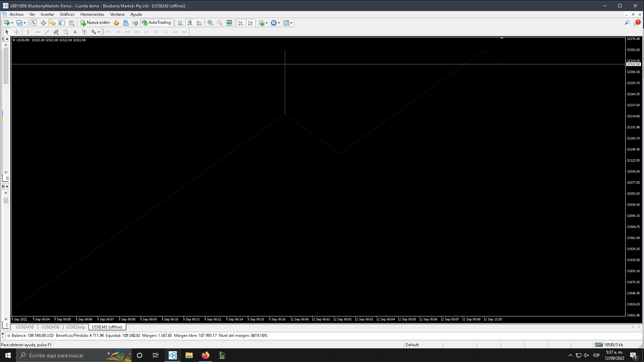The width and height of the screenshot is (644, 362).
Task: Open the Herramientas menu
Action: tap(92, 14)
